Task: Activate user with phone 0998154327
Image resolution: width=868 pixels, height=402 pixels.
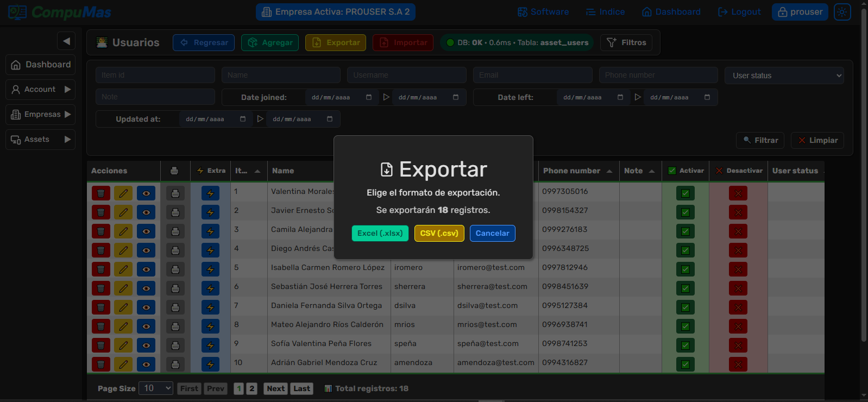Action: [685, 212]
